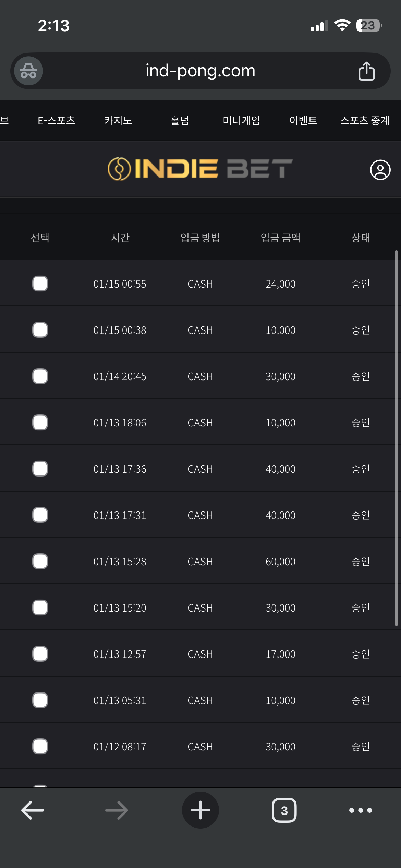401x868 pixels.
Task: Select the 01/14 20:45 deposit checkbox
Action: (40, 376)
